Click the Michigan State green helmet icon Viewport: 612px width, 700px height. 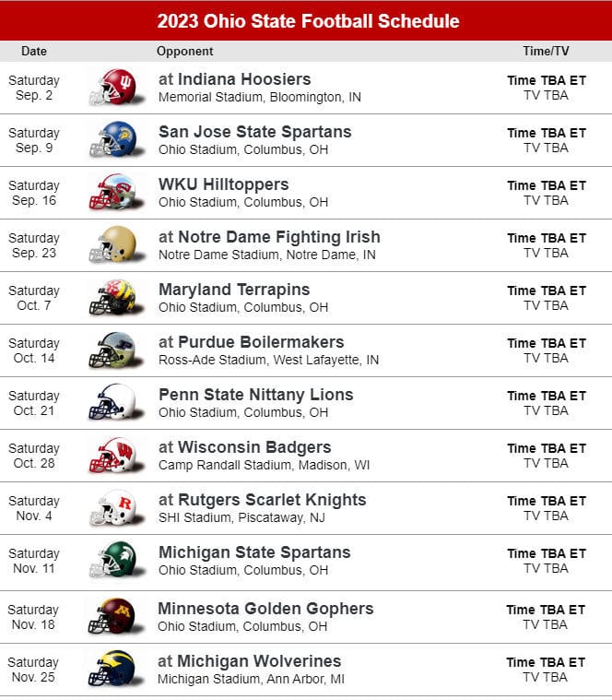tap(113, 561)
